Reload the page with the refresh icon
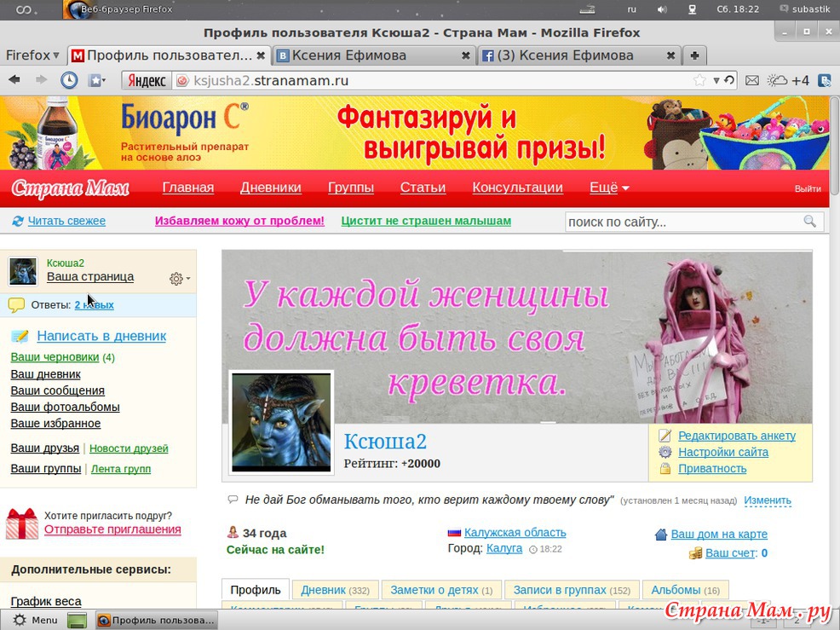 [x=728, y=80]
